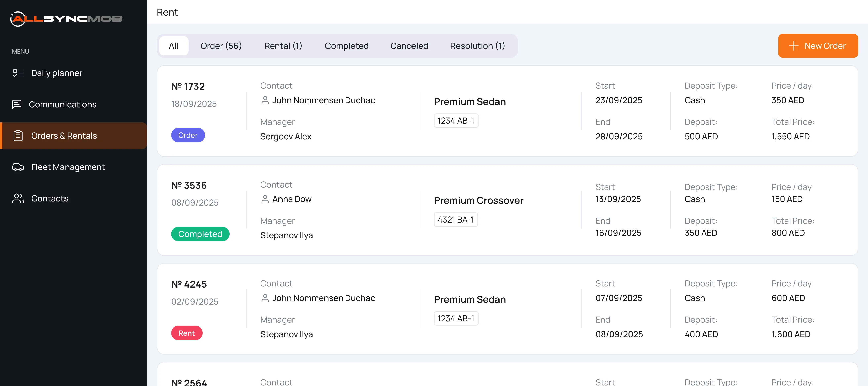Viewport: 868px width, 386px height.
Task: Click the Fleet Management car icon
Action: pos(18,167)
